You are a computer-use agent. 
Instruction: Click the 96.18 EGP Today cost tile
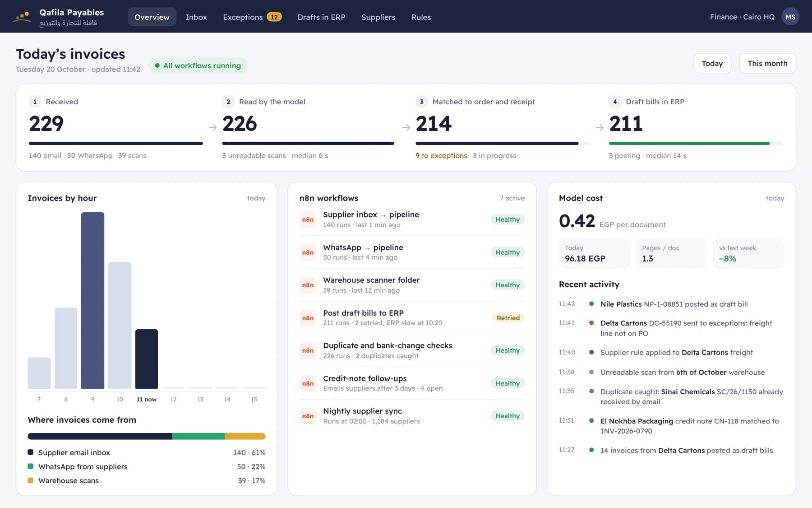(x=595, y=253)
